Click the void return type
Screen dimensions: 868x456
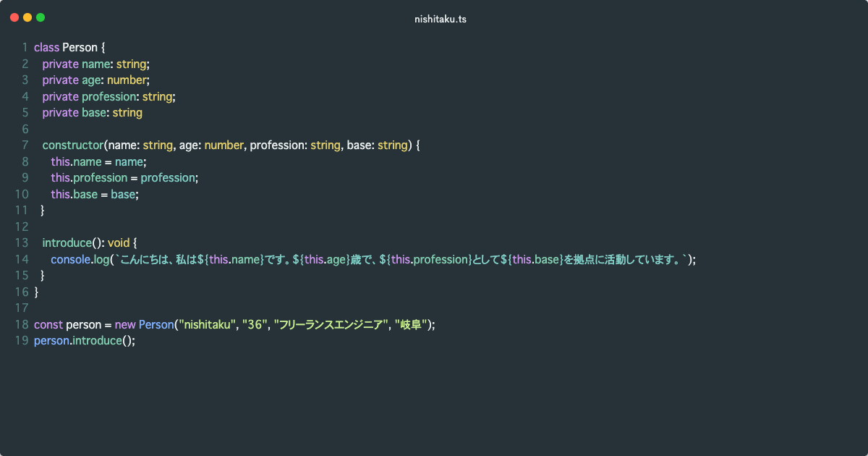(x=119, y=242)
